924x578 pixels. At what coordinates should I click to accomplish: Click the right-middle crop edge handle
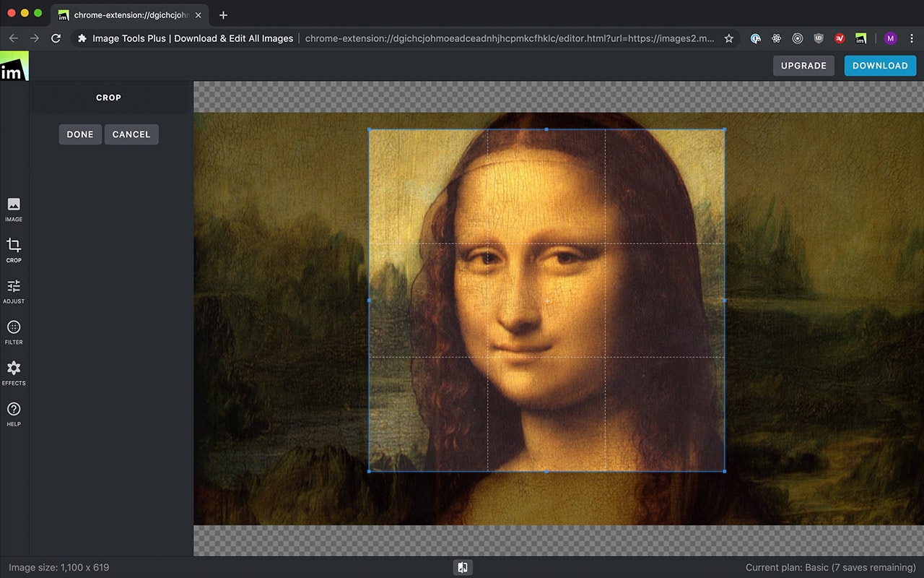pos(724,301)
